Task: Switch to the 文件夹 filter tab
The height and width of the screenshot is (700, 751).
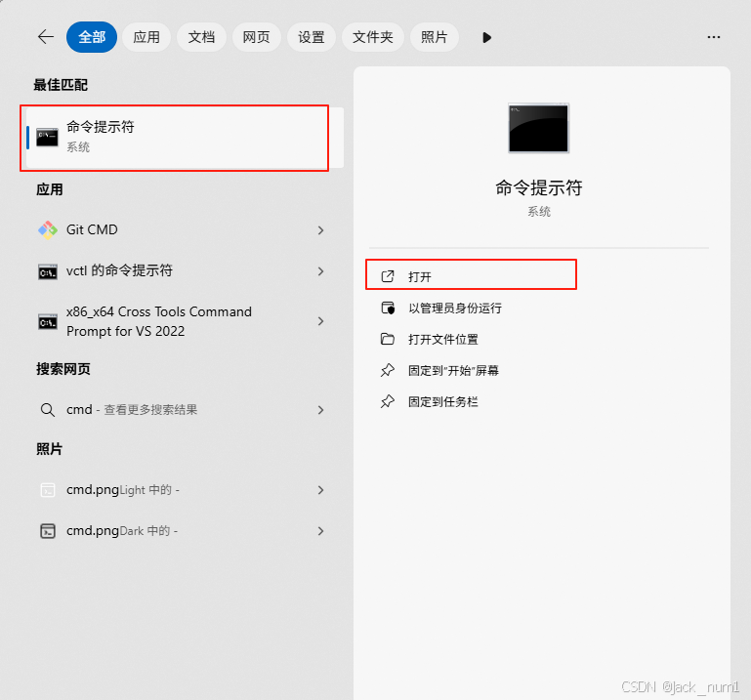Action: [x=373, y=37]
